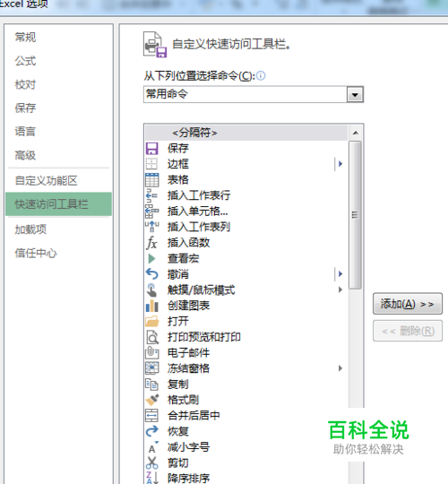Image resolution: width=448 pixels, height=484 pixels.
Task: Select the 插入函数 text entry
Action: (x=188, y=243)
